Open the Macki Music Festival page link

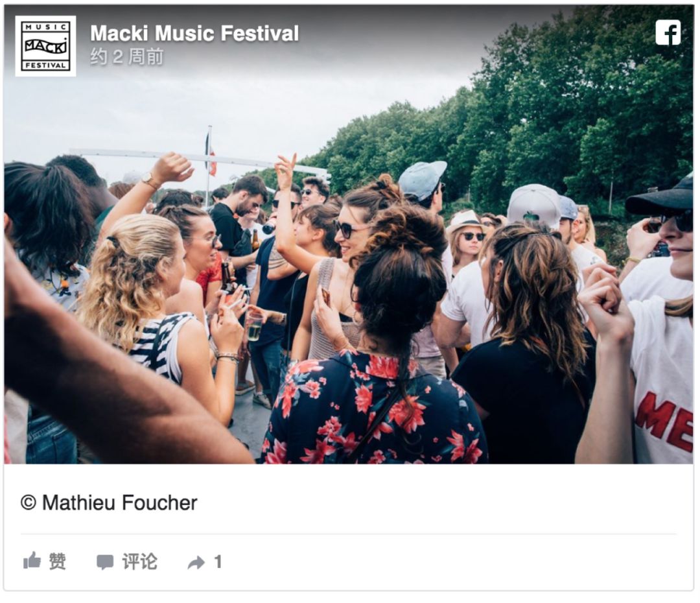[194, 34]
